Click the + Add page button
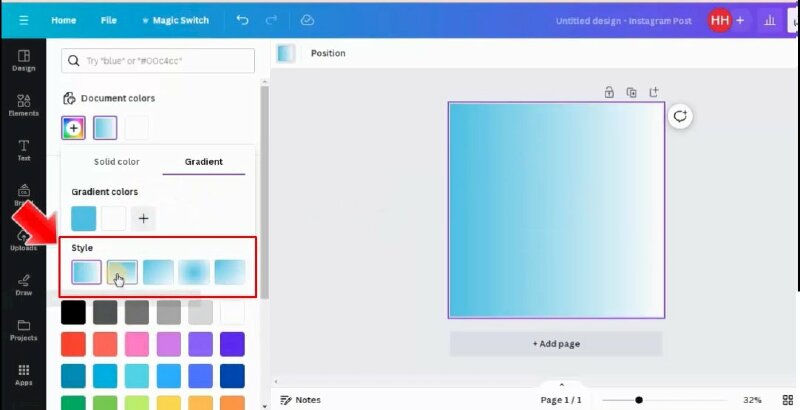The image size is (800, 410). point(556,344)
